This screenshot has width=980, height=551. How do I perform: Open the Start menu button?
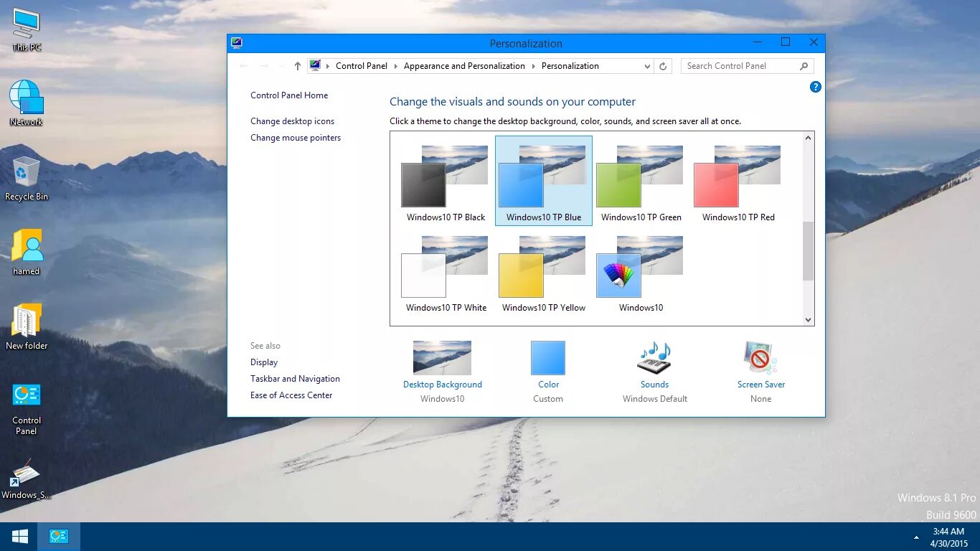[x=19, y=537]
